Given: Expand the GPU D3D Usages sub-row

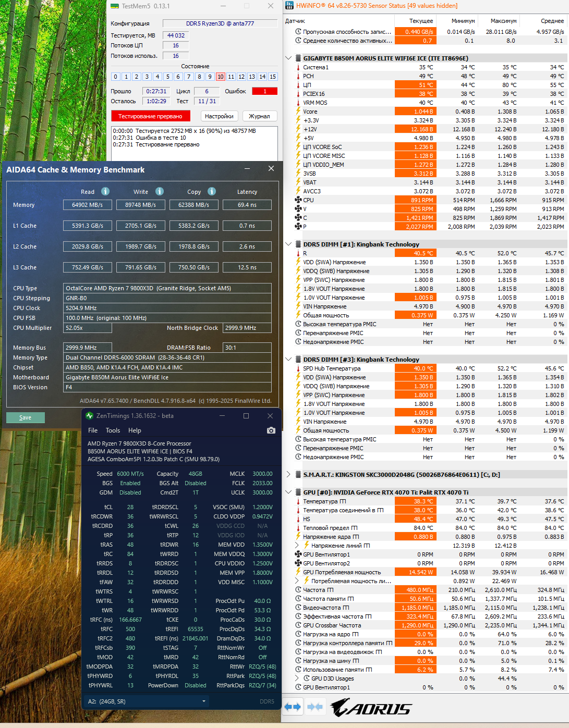Looking at the screenshot, I should (x=297, y=678).
